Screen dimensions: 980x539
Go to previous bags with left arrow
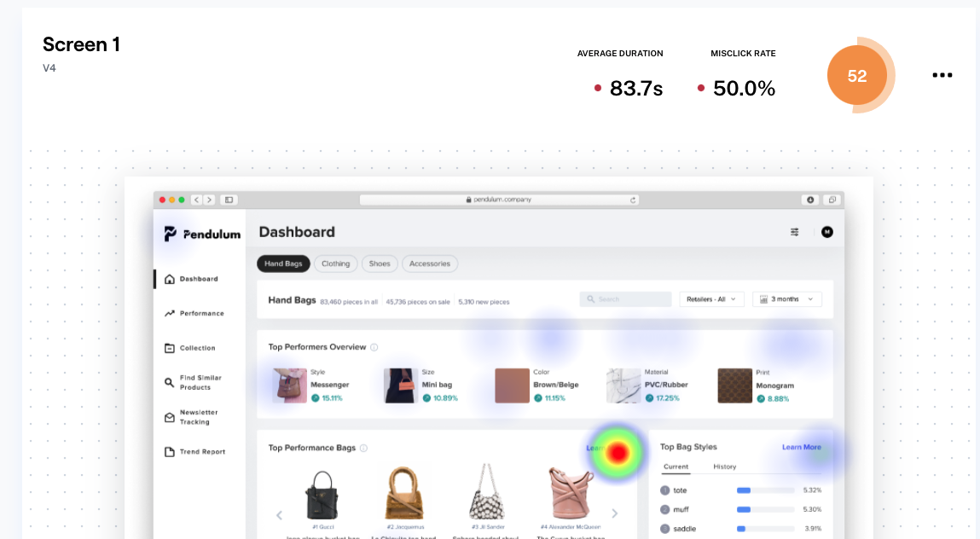coord(280,515)
